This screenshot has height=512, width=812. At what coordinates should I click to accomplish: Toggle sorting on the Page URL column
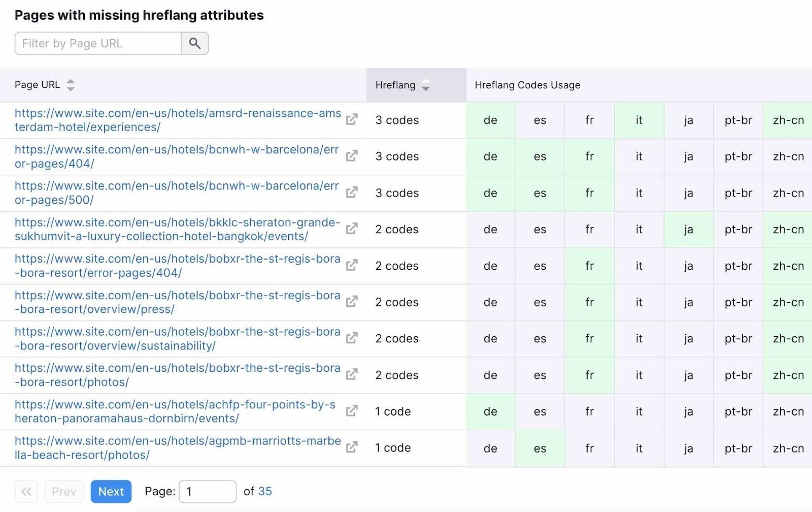coord(70,85)
